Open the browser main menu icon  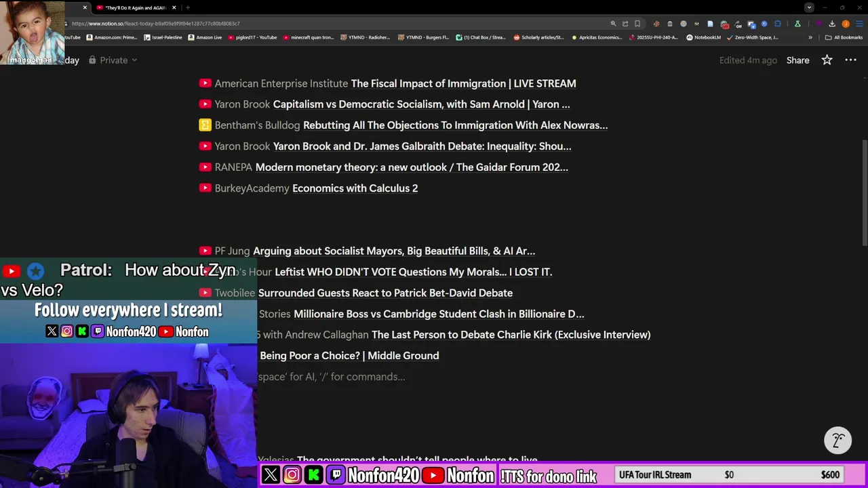859,24
